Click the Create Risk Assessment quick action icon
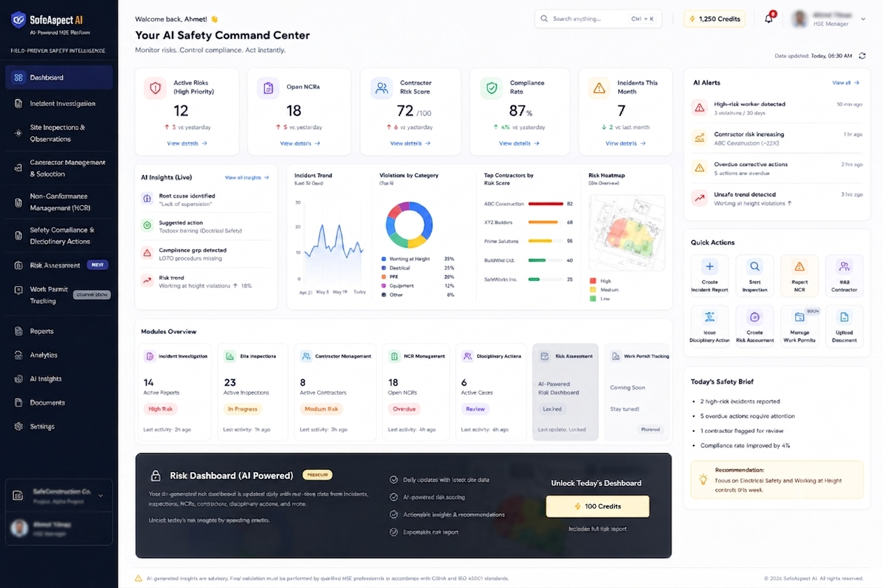Screen dimensions: 883x588 coord(754,317)
